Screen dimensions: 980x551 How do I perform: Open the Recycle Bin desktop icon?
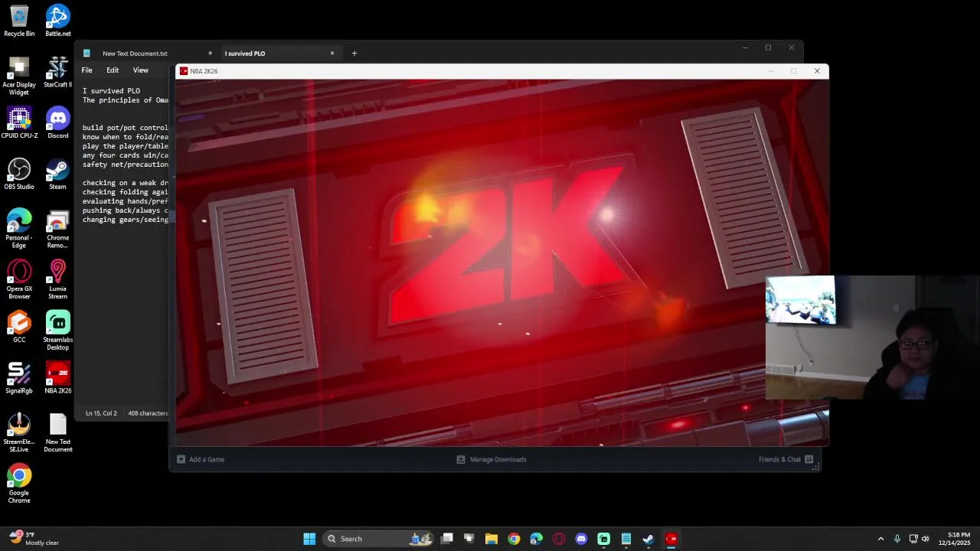pos(19,21)
